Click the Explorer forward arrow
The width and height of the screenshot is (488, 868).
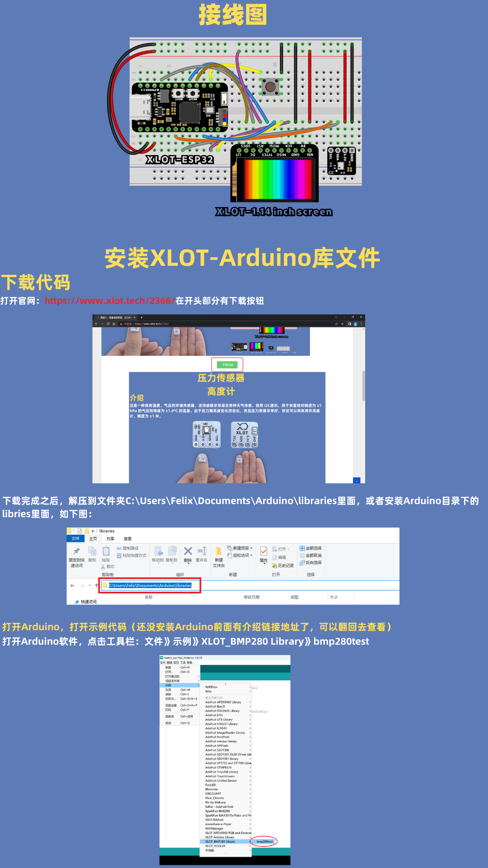tap(82, 585)
